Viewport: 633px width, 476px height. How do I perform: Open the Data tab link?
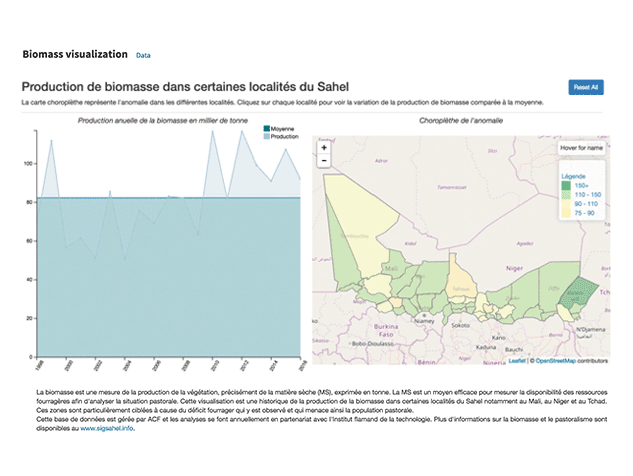click(x=143, y=55)
